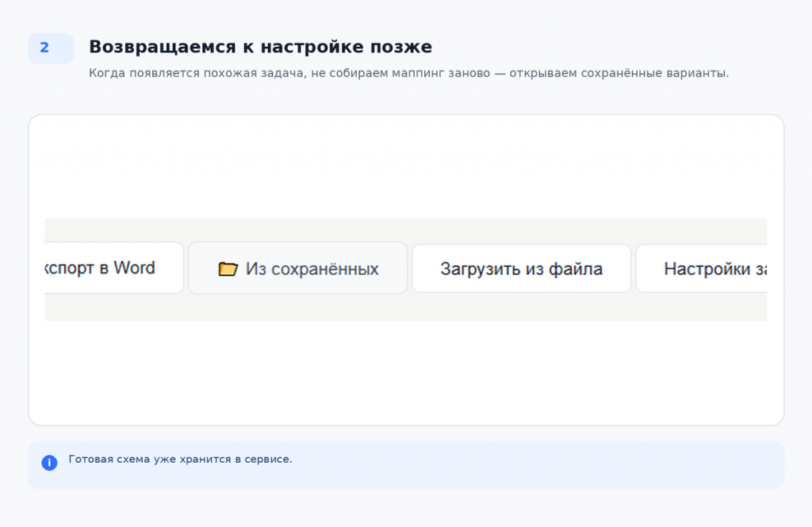Click the text «сохранённых» beside the folder icon
Screen dimensions: 812x527
pos(324,269)
